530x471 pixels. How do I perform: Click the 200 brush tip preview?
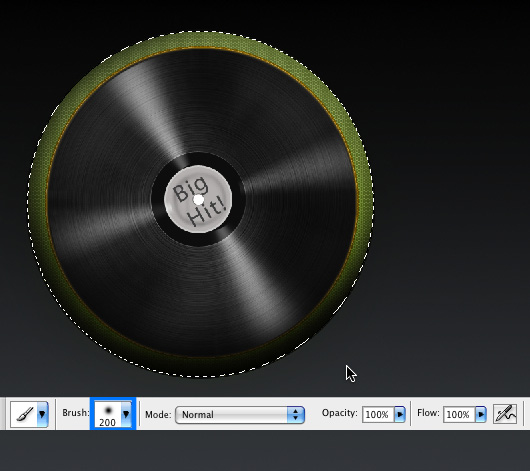tap(108, 415)
